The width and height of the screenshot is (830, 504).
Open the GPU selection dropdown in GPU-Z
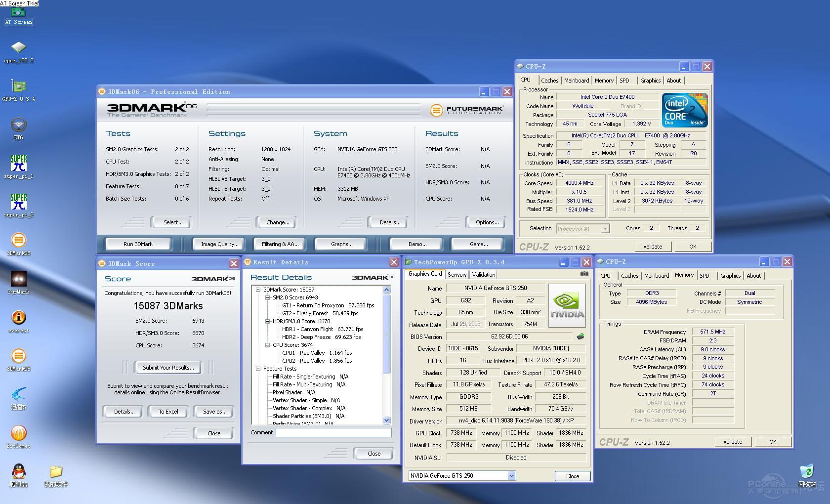pos(511,476)
